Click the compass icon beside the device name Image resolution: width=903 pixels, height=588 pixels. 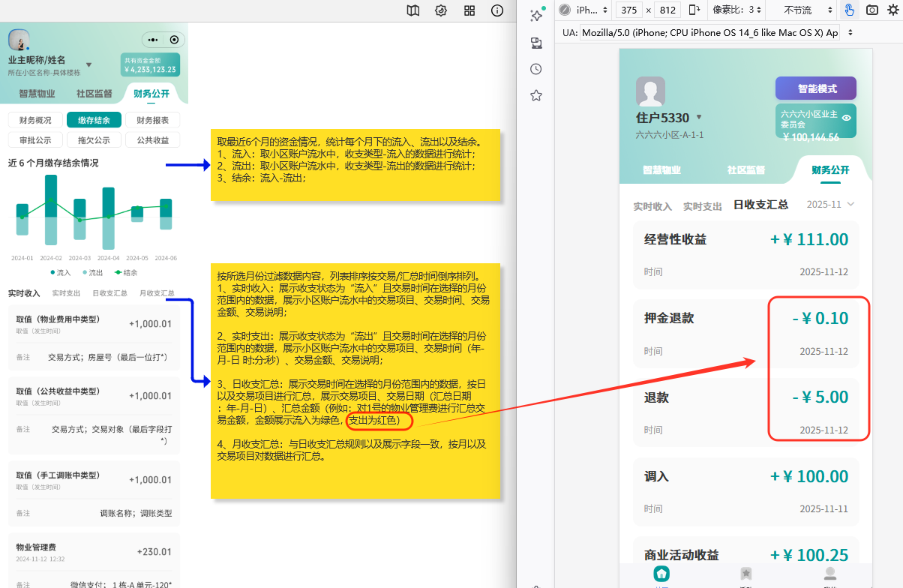tap(564, 10)
